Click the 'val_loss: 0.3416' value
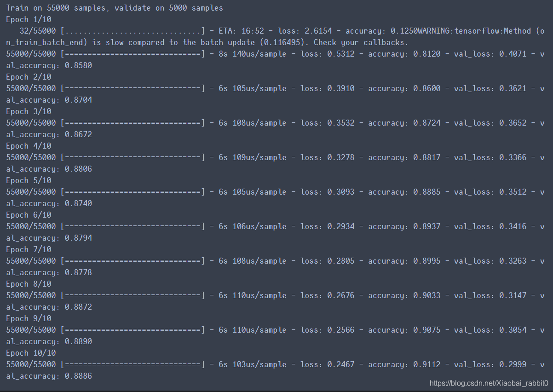 (x=490, y=226)
